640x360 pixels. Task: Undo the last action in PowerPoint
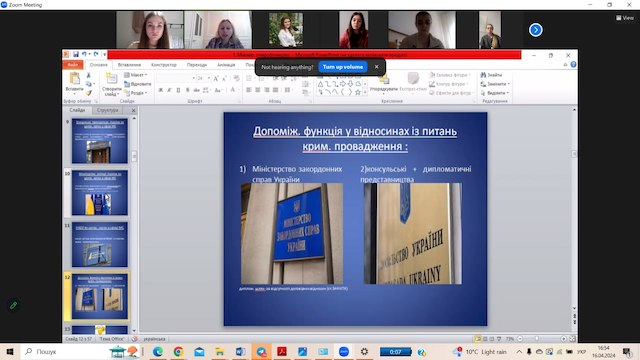(84, 54)
